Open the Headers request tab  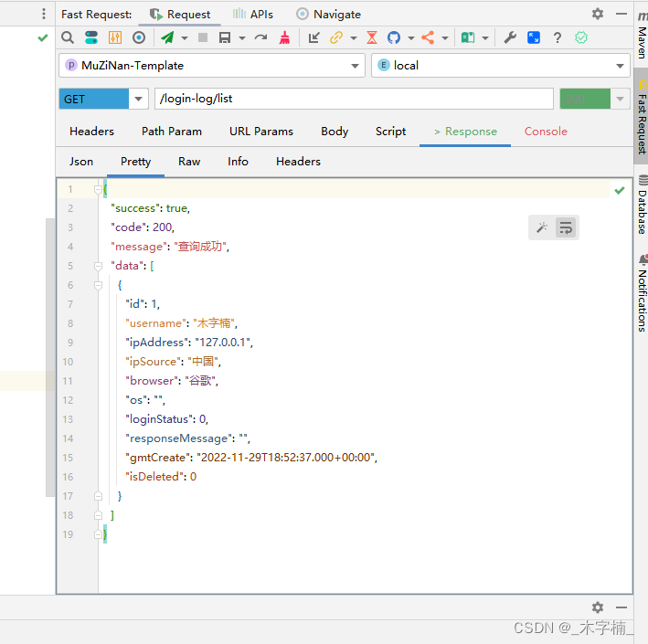click(x=91, y=132)
